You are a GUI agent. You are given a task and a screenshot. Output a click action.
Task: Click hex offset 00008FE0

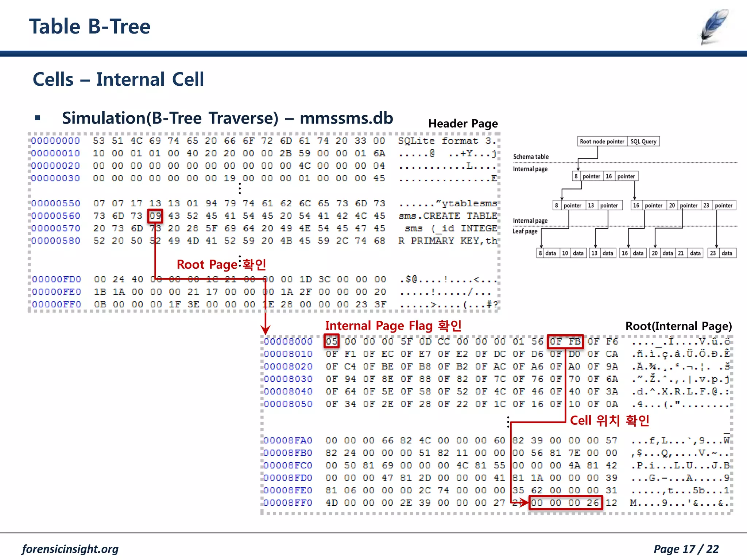(288, 490)
